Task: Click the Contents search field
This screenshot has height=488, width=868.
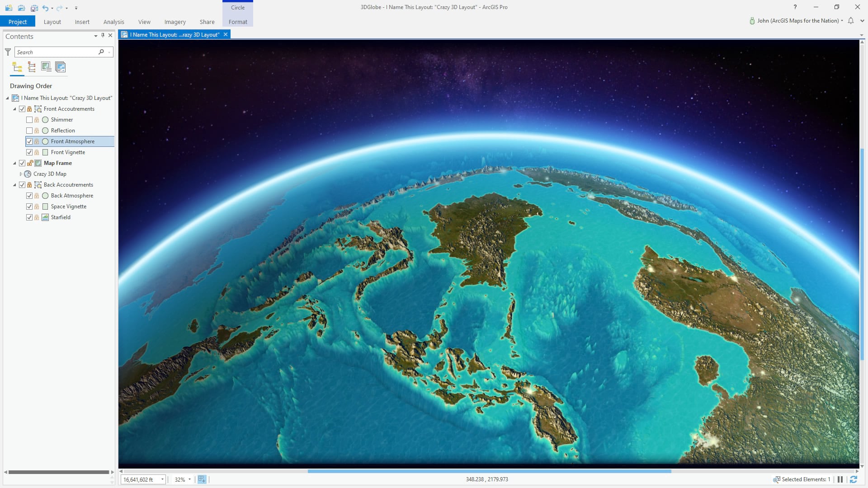Action: point(57,52)
